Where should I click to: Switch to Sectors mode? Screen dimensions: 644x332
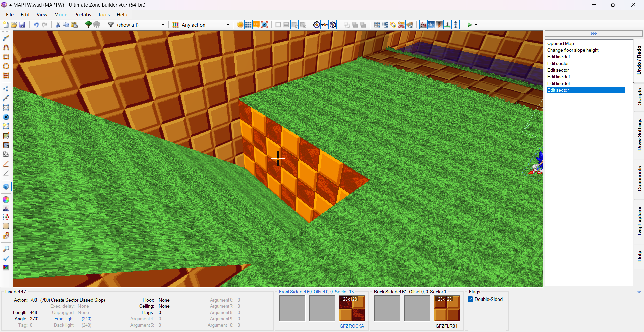[6, 108]
